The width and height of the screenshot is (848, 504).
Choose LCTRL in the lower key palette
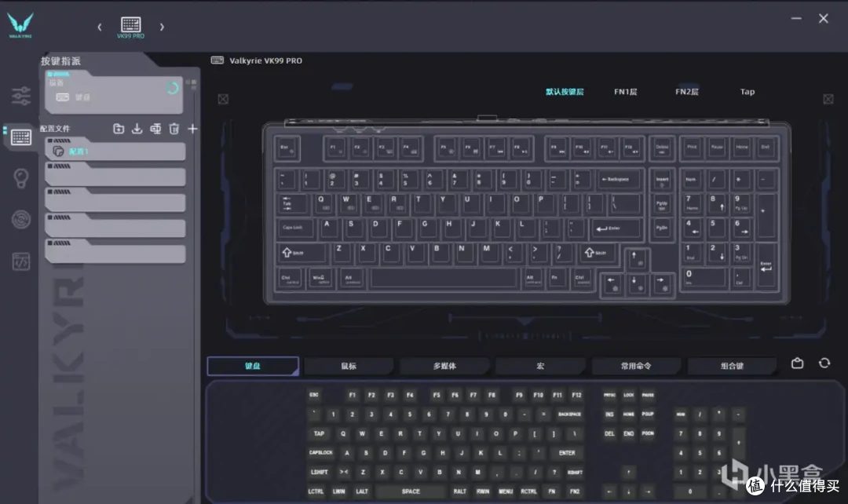(316, 491)
